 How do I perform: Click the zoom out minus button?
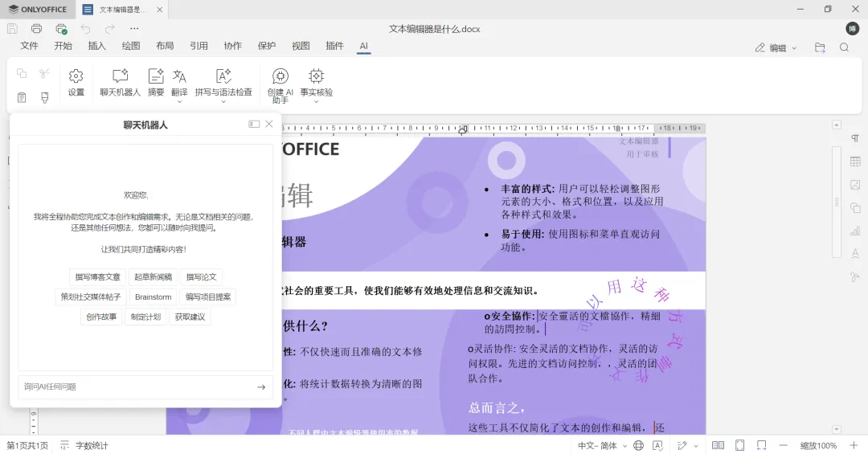[x=783, y=446]
